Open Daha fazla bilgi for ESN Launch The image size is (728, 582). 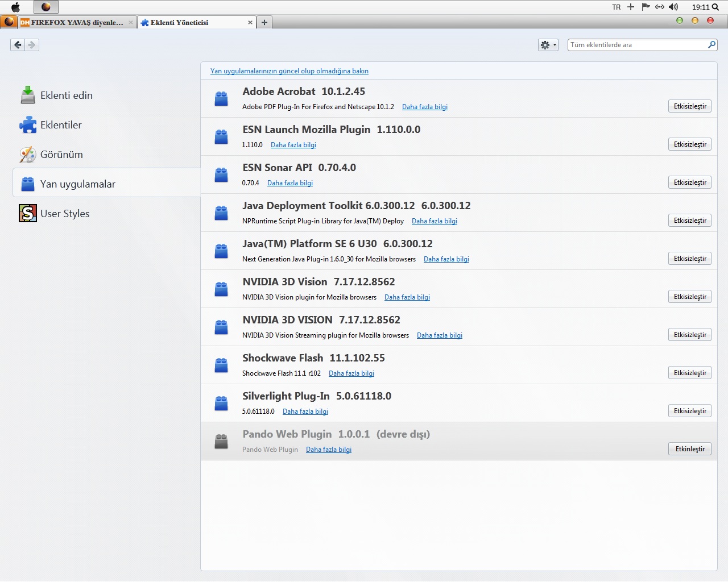[293, 145]
